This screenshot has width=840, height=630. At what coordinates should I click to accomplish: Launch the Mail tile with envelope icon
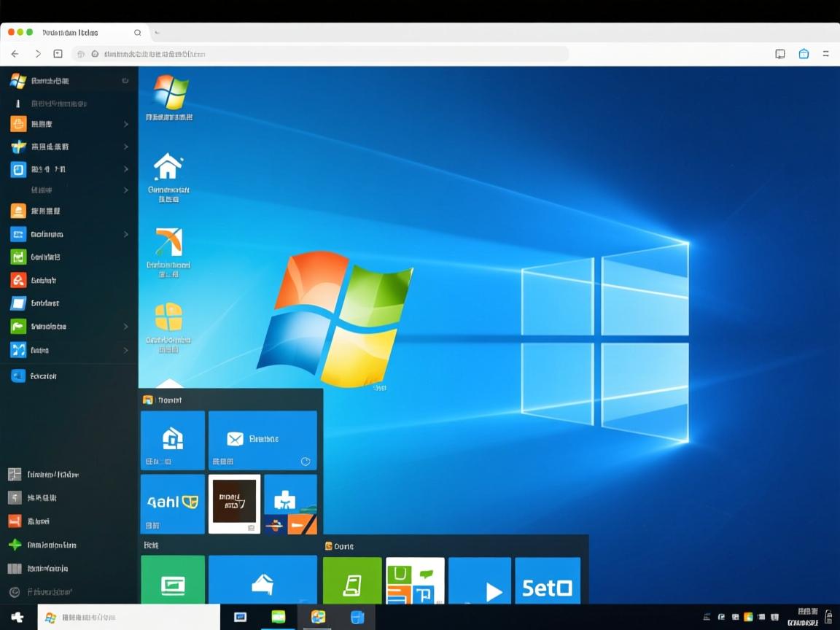click(x=262, y=439)
